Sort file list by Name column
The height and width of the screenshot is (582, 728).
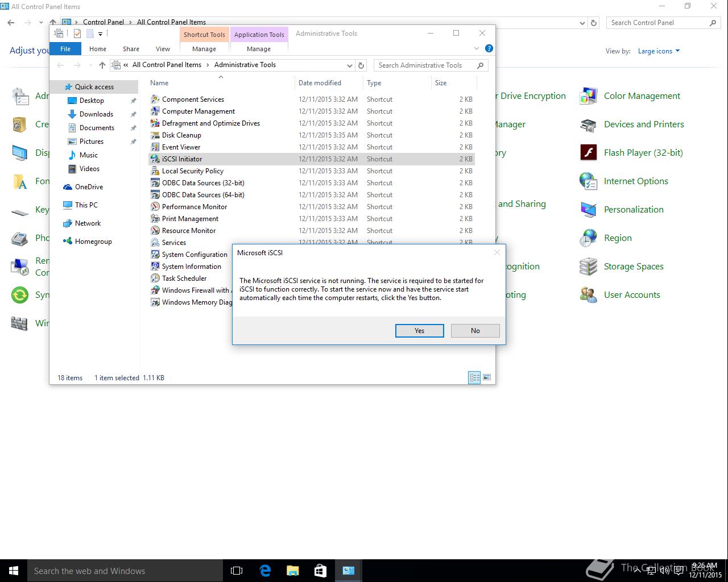(221, 83)
